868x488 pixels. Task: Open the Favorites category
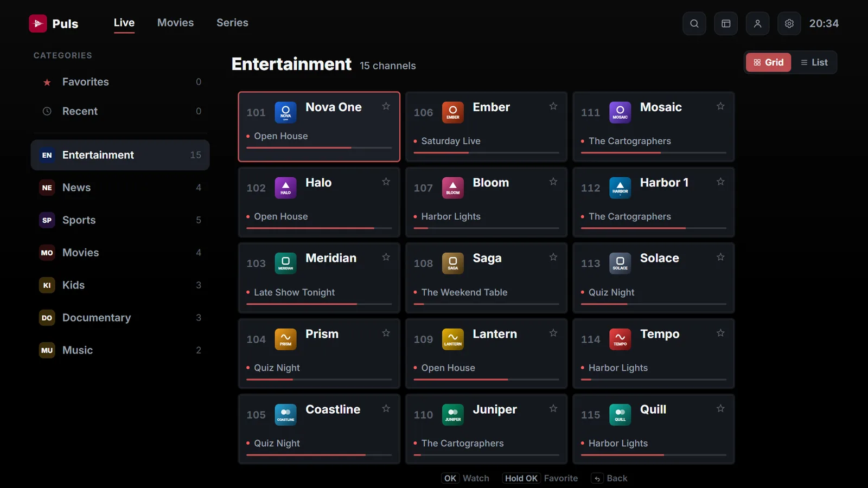pos(120,82)
